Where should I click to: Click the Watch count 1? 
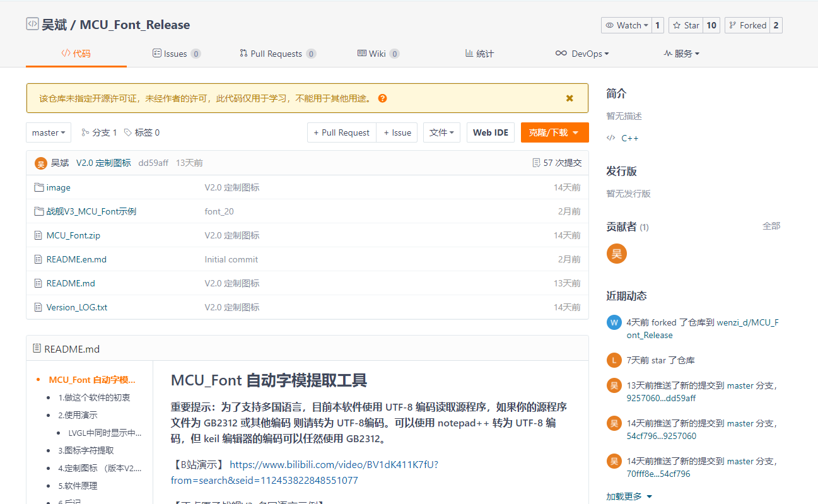tap(657, 25)
